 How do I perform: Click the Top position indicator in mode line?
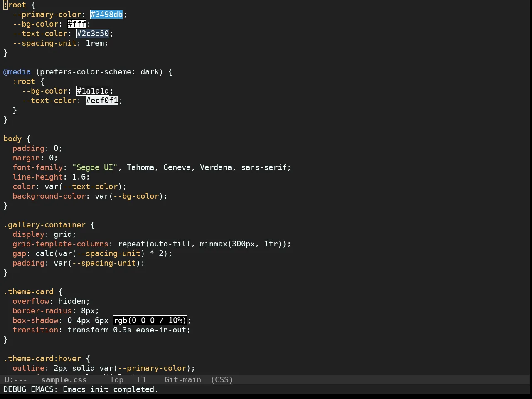point(117,380)
